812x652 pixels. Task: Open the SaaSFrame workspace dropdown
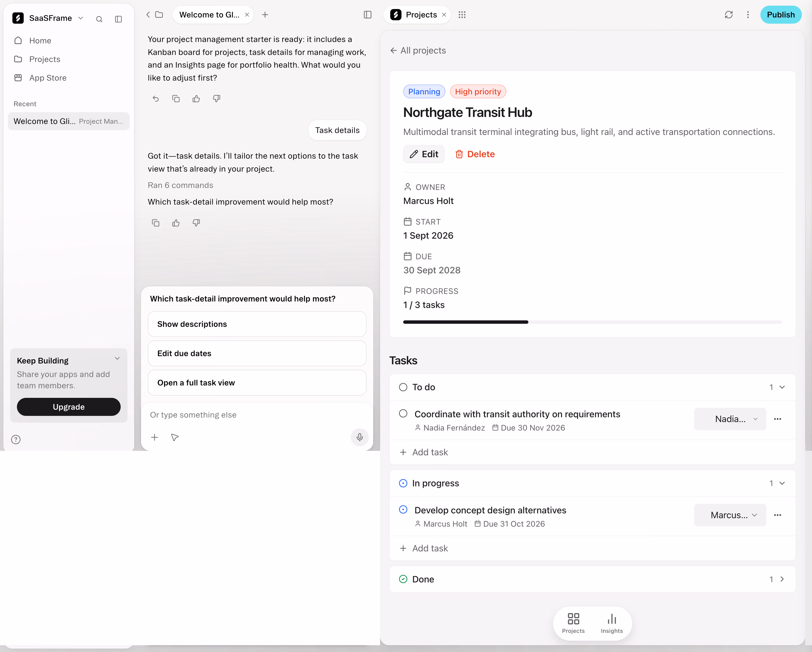click(x=81, y=18)
